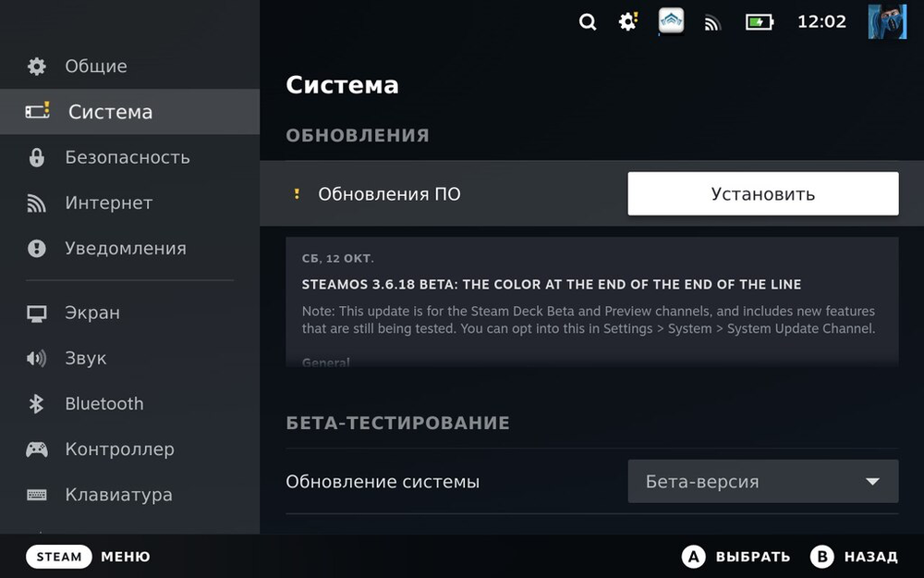
Task: Open the user avatar in the top bar
Action: (x=885, y=21)
